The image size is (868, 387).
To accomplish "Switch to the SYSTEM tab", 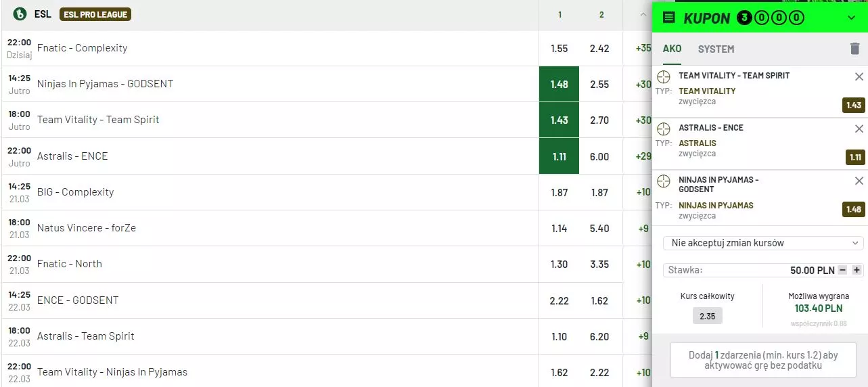I will (x=716, y=49).
